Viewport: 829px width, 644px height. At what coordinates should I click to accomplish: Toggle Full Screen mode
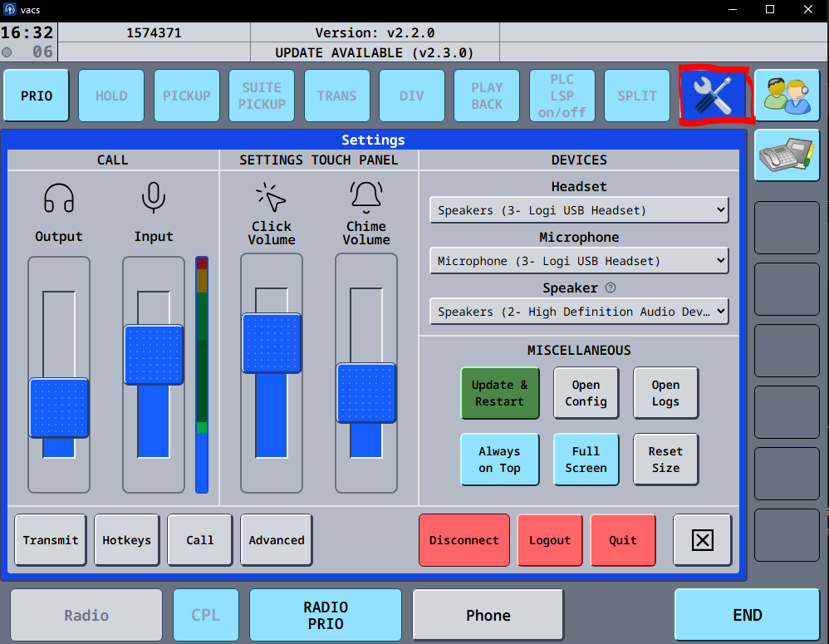point(586,460)
